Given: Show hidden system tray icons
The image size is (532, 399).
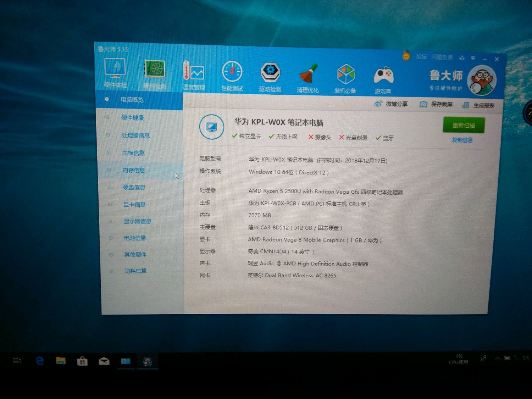Looking at the screenshot, I should coord(498,358).
